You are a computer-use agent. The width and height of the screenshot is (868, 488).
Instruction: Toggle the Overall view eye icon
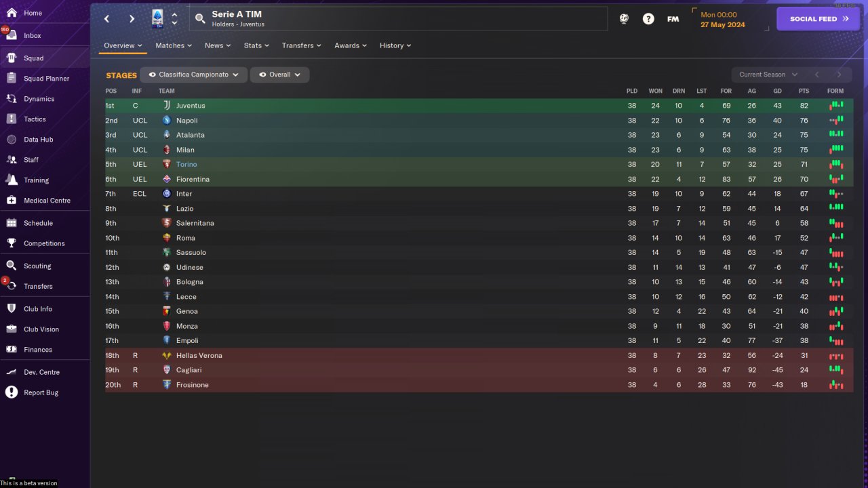pyautogui.click(x=262, y=75)
